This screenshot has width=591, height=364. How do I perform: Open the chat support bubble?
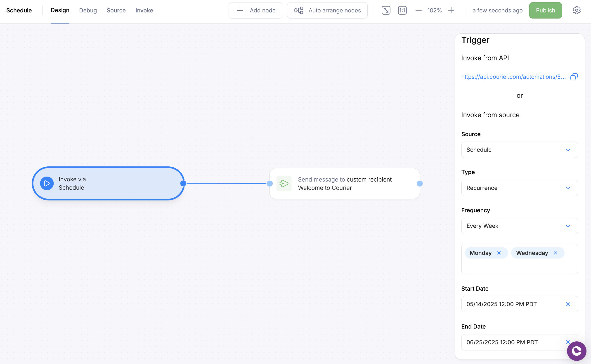coord(576,351)
